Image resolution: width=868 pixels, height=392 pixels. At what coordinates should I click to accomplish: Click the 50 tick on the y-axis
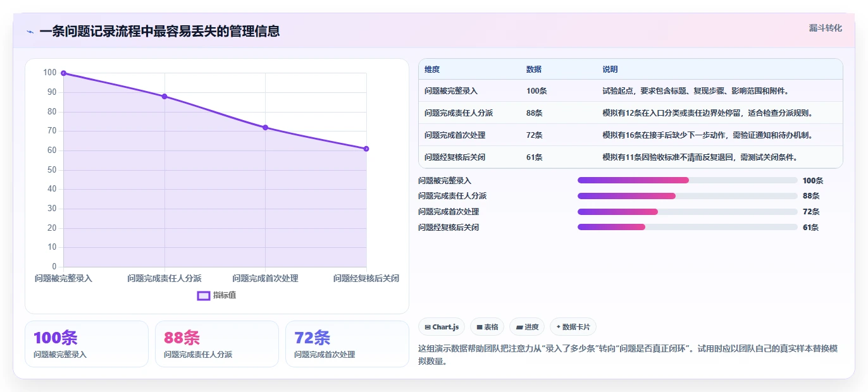(x=52, y=170)
